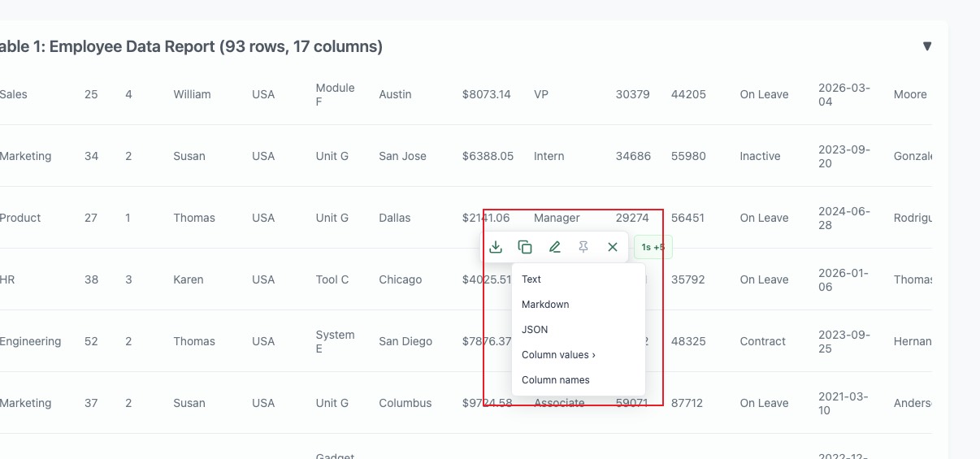This screenshot has width=980, height=459.
Task: Click the 'Tool C' cell
Action: pos(332,279)
